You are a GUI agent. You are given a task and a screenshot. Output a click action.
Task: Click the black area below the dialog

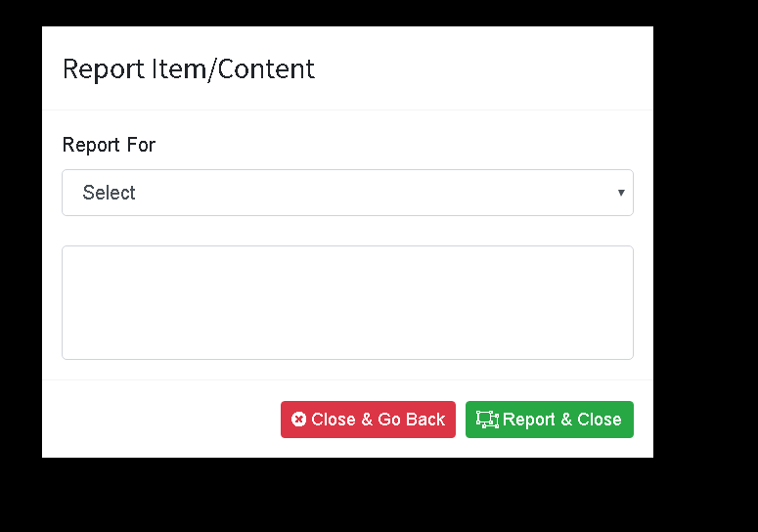point(348,495)
